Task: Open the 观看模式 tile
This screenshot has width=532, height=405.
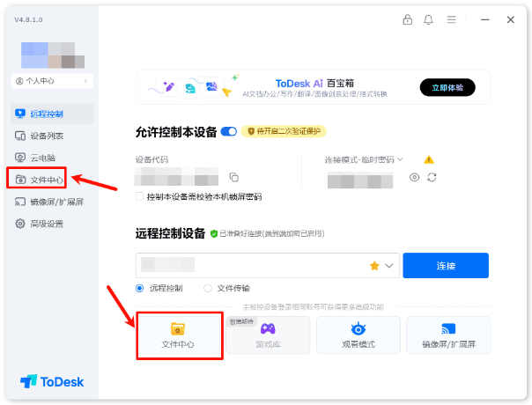Action: 358,335
